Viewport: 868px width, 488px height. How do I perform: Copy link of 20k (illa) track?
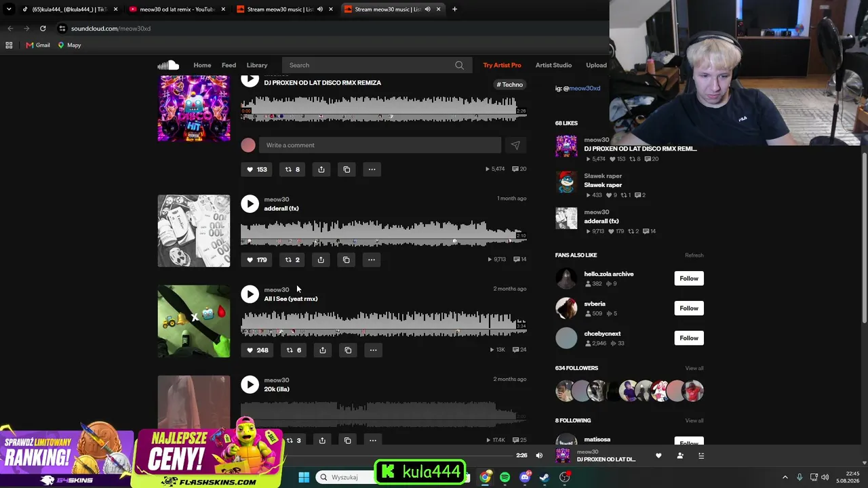(x=347, y=441)
